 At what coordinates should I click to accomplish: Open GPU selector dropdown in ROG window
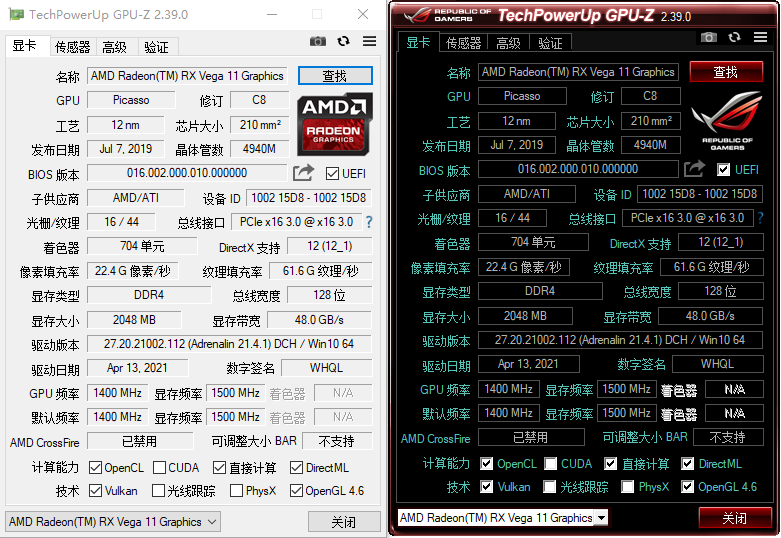503,518
